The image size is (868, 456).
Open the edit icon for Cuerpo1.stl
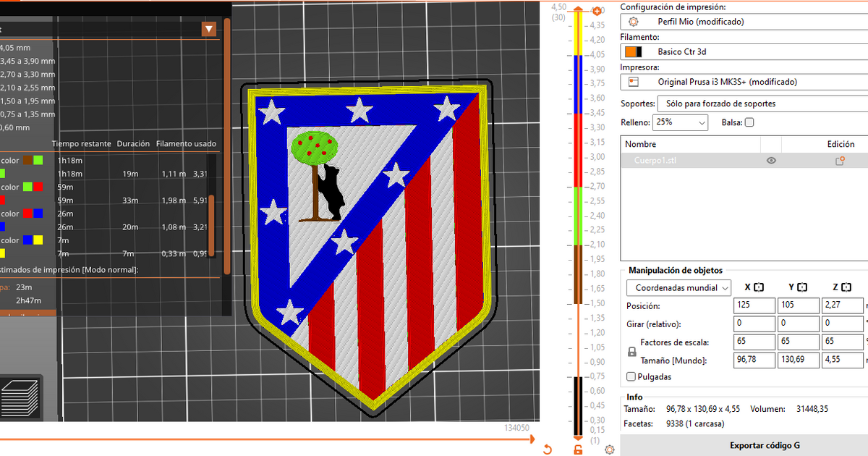click(x=840, y=161)
